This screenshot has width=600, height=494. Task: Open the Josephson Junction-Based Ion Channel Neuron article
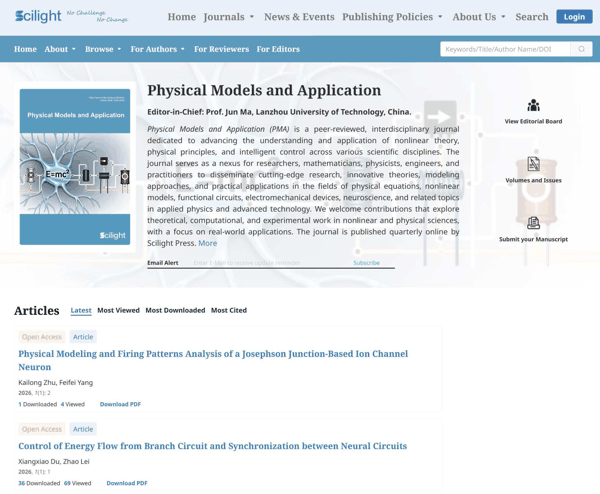click(x=213, y=360)
